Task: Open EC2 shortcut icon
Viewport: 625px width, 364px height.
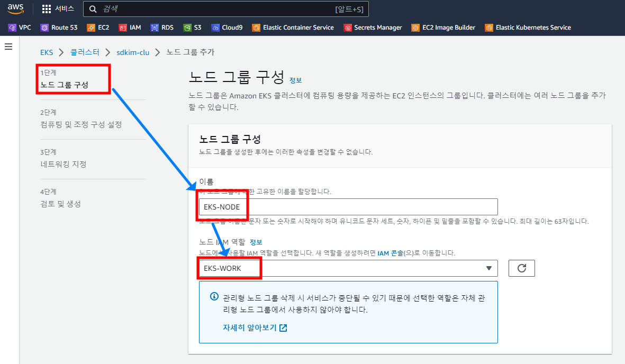Action: (x=91, y=28)
